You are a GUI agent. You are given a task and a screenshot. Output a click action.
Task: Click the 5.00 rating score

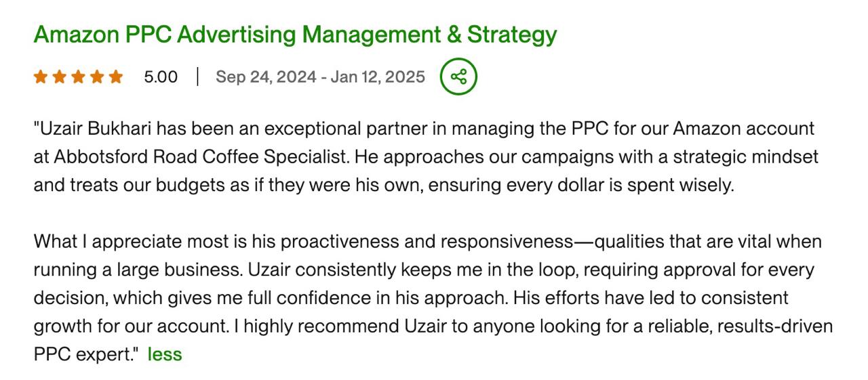click(161, 77)
